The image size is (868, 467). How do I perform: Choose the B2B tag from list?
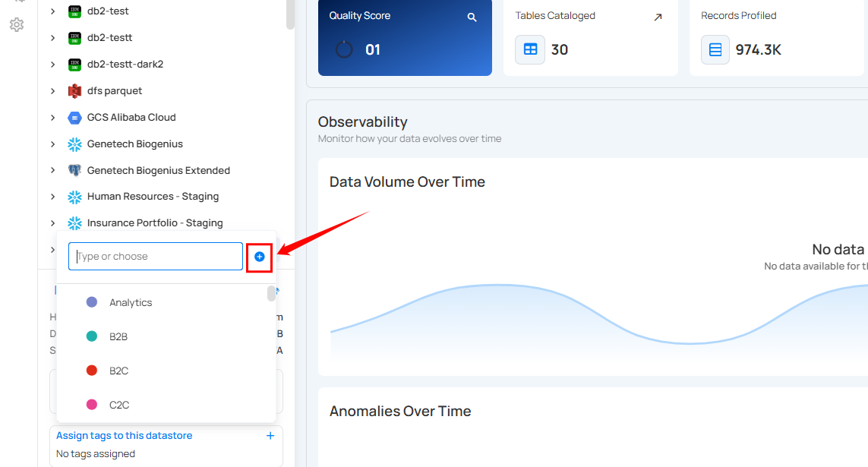point(118,336)
